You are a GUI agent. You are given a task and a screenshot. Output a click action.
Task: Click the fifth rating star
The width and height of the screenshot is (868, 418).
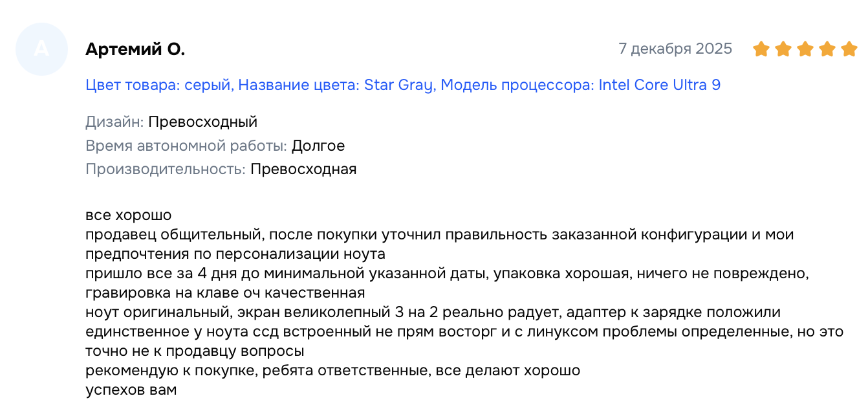(x=849, y=49)
